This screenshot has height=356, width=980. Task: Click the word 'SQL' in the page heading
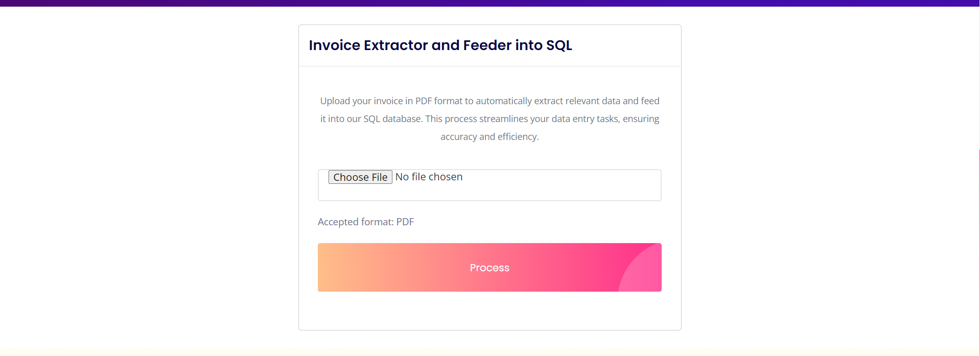point(559,45)
